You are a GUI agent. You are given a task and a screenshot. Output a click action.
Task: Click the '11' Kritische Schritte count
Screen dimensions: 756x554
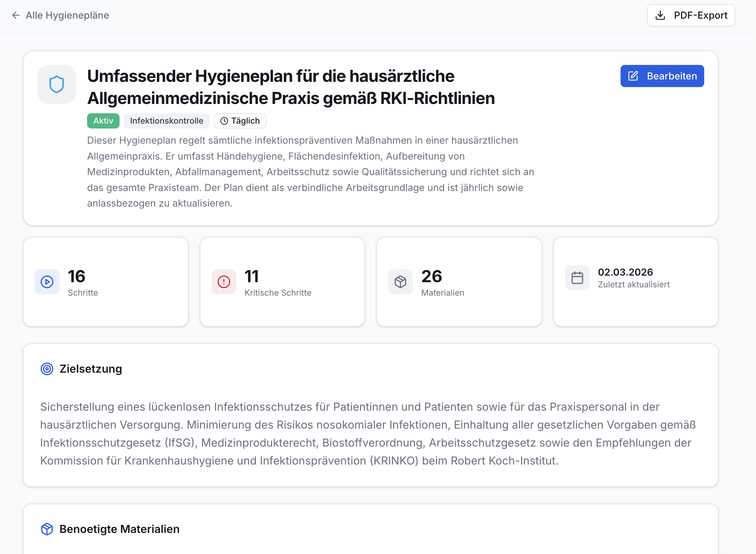point(252,276)
